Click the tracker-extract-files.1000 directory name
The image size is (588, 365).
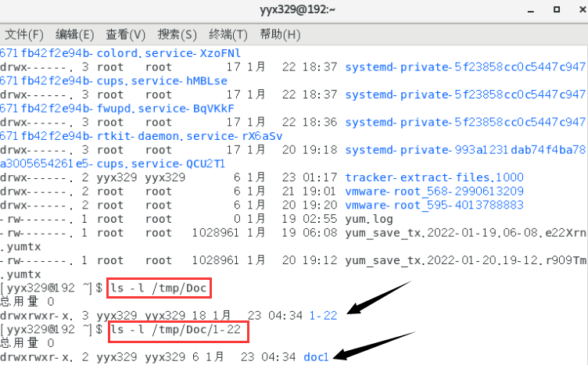[x=434, y=177]
